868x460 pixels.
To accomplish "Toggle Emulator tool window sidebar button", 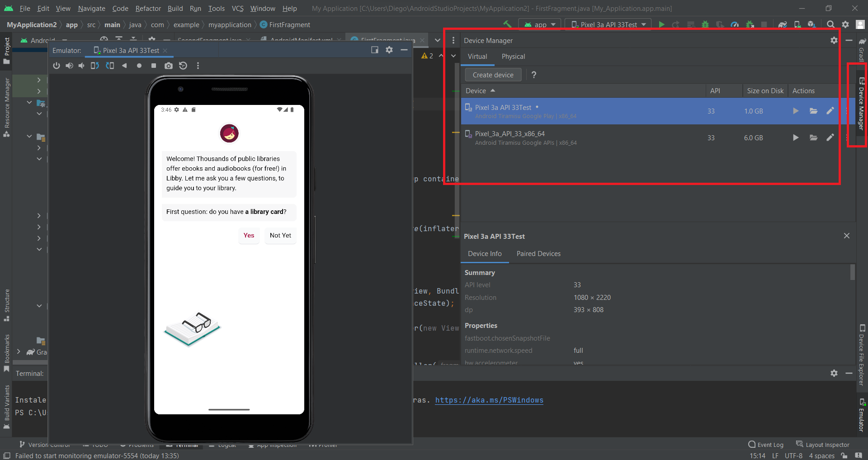I will [862, 415].
